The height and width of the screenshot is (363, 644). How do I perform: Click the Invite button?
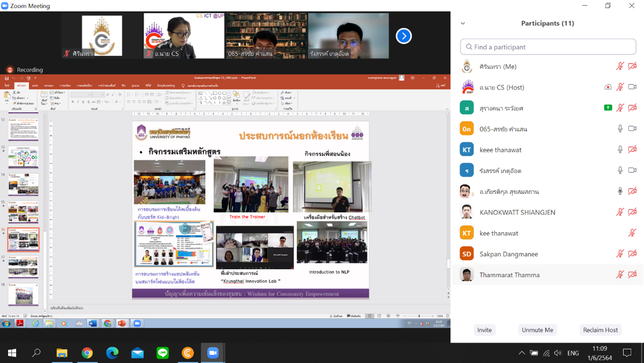tap(484, 330)
